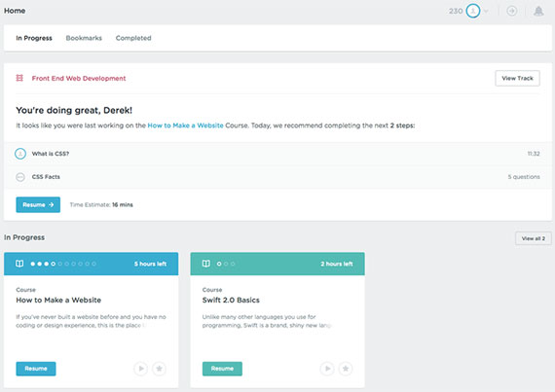This screenshot has height=392, width=555.
Task: Resume the Swift 2.0 Basics course
Action: pyautogui.click(x=222, y=369)
